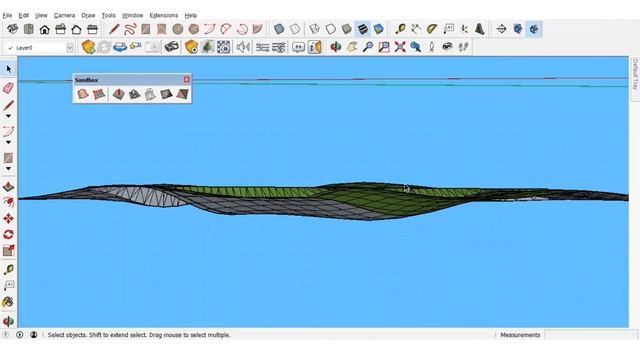
Task: Select the Flip Edge sandbox tool
Action: 182,94
